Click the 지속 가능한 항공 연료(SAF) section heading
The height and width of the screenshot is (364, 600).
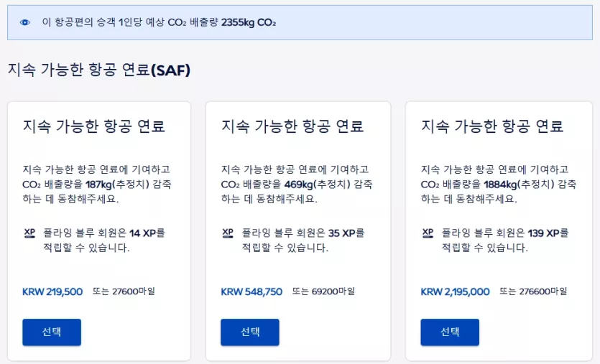coord(99,70)
